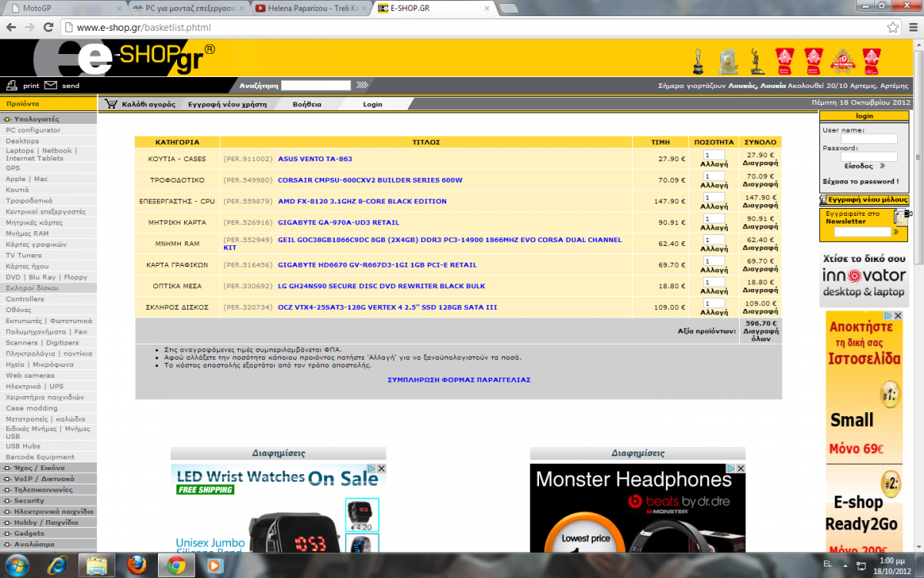Click the browser back arrow
The height and width of the screenshot is (578, 924).
tap(12, 27)
